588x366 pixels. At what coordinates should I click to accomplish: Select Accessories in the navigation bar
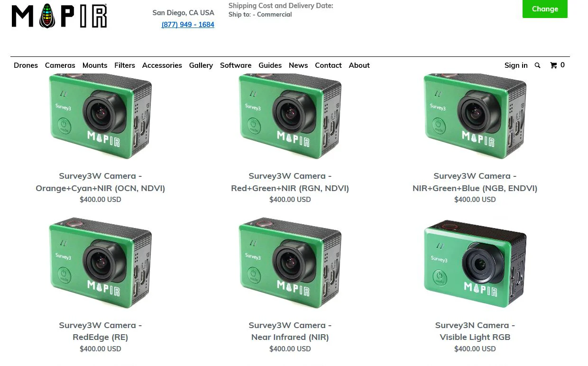pyautogui.click(x=162, y=65)
